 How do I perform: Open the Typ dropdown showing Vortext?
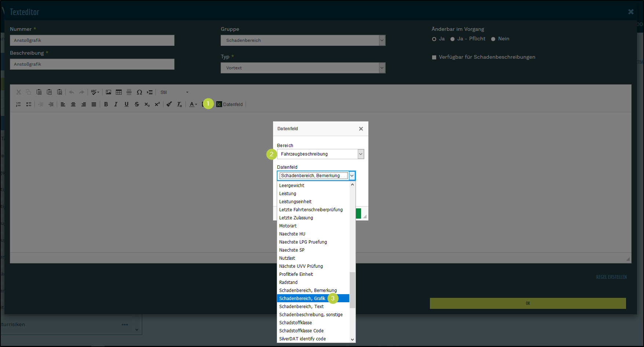click(x=303, y=68)
